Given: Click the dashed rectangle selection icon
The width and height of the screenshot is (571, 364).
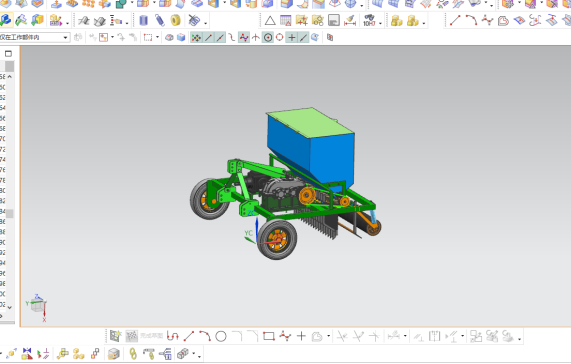Looking at the screenshot, I should pyautogui.click(x=148, y=37).
